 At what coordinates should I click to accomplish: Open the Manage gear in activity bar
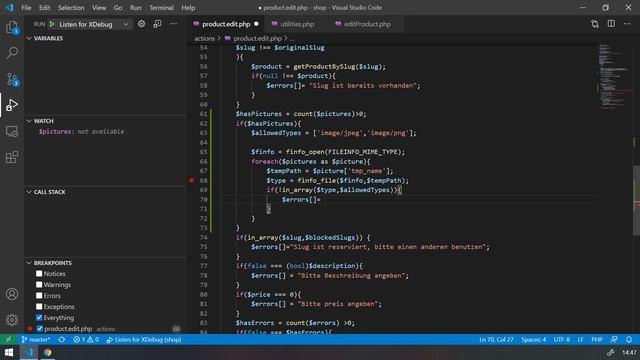pyautogui.click(x=12, y=320)
